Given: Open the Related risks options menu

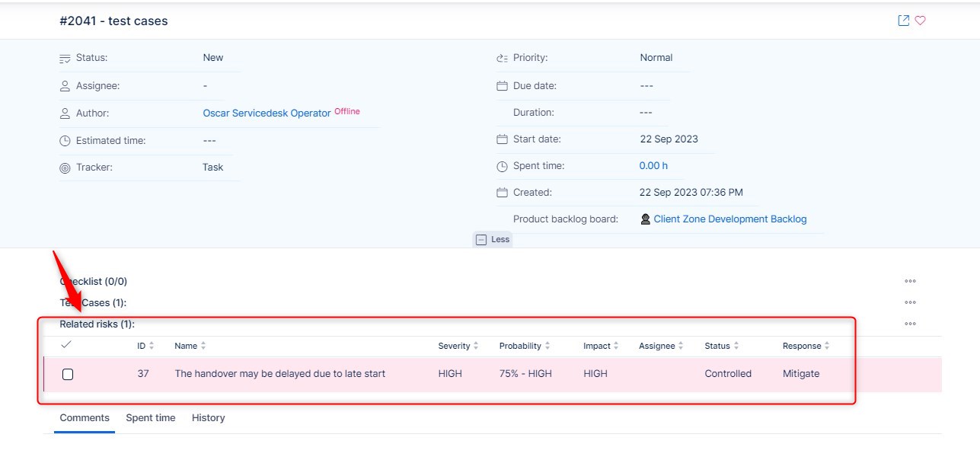Looking at the screenshot, I should pyautogui.click(x=911, y=323).
